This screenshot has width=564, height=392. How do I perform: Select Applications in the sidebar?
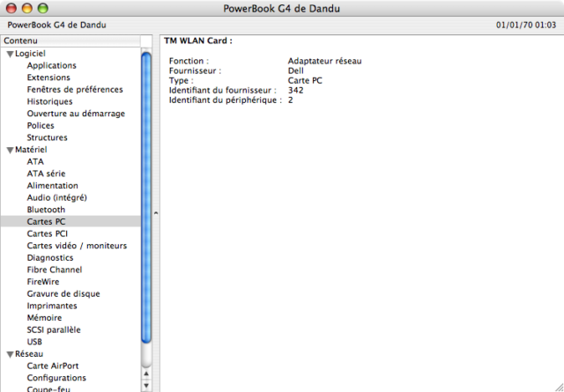(x=51, y=65)
